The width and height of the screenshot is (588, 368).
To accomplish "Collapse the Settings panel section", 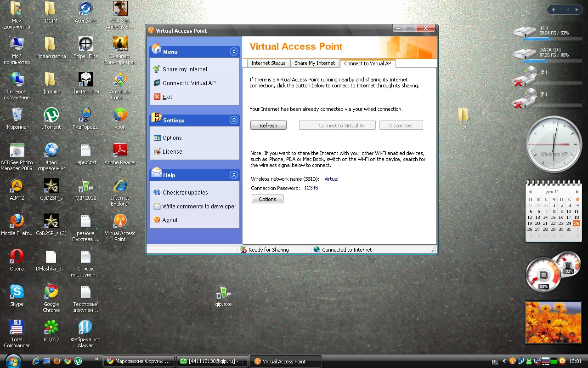I will (234, 121).
